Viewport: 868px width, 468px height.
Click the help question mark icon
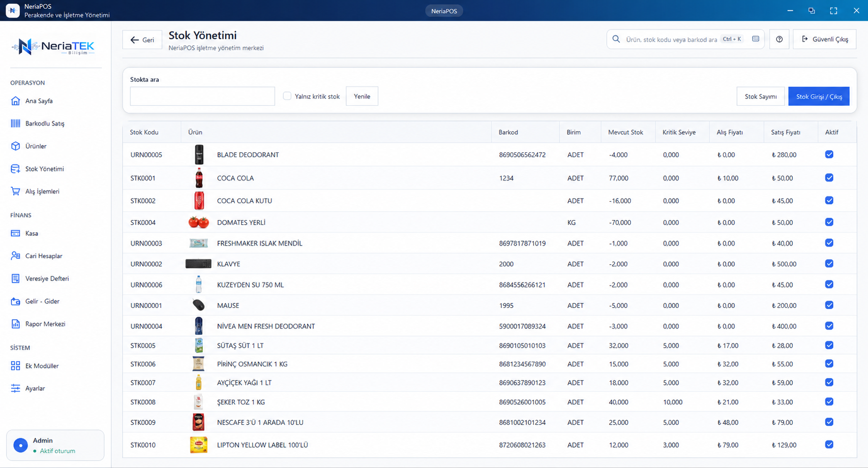click(779, 39)
